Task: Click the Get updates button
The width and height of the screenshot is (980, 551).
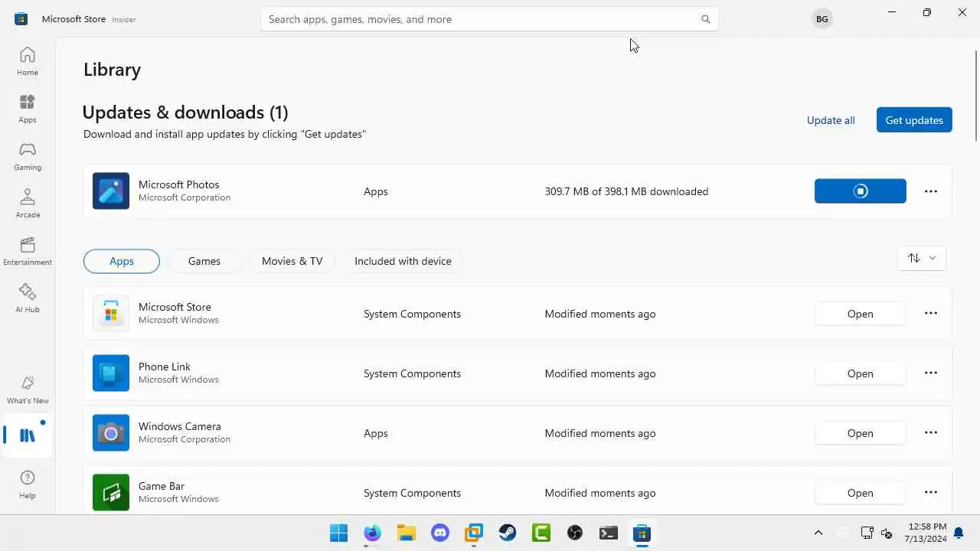Action: tap(914, 120)
